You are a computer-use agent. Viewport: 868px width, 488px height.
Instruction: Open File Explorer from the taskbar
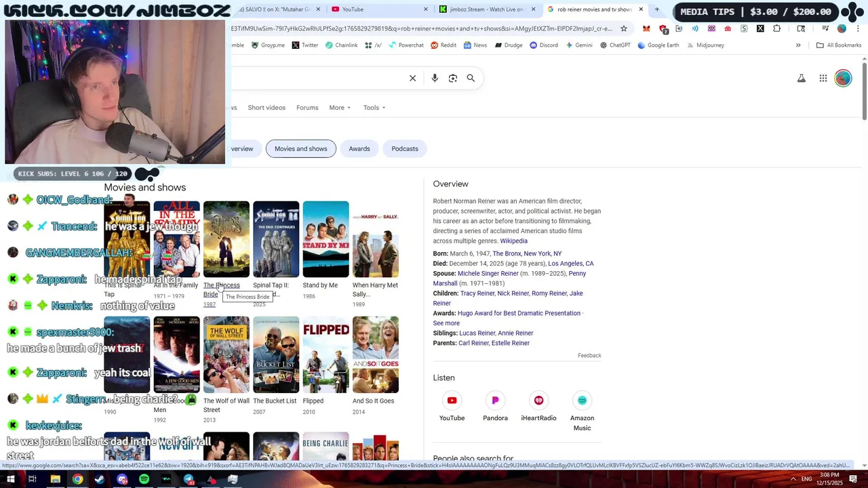click(x=55, y=479)
